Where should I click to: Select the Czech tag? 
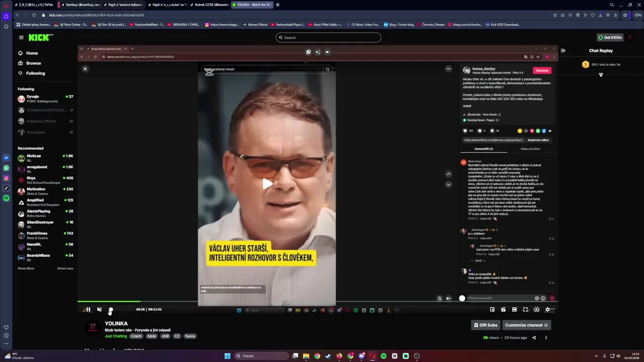136,336
